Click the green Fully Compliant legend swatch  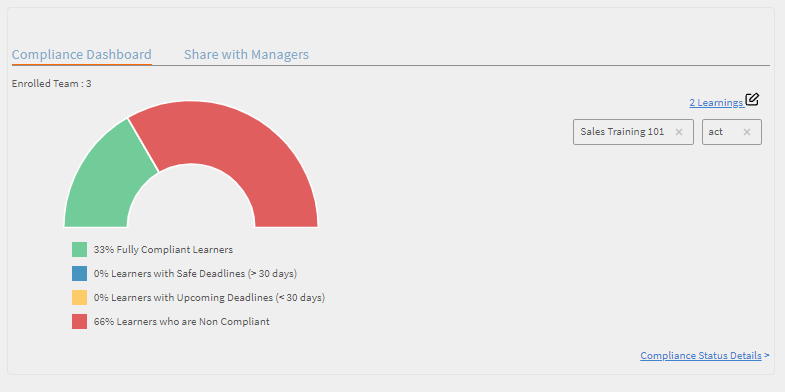(79, 249)
